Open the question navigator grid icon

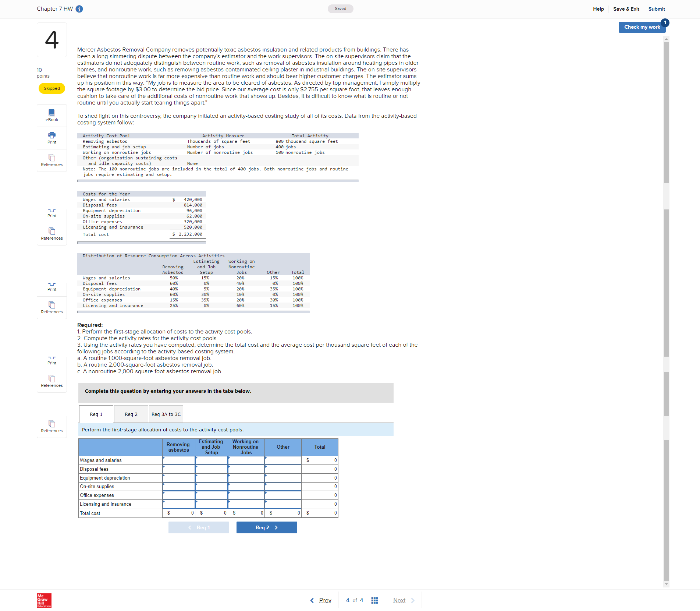click(374, 600)
